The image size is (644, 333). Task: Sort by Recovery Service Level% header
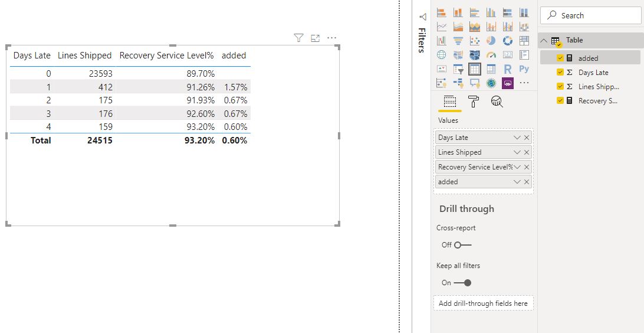click(167, 56)
